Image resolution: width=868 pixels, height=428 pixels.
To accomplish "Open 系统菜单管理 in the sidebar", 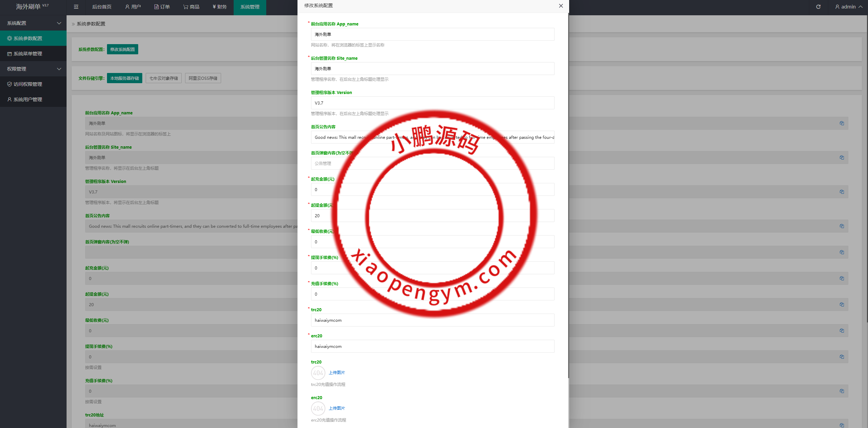I will [33, 54].
